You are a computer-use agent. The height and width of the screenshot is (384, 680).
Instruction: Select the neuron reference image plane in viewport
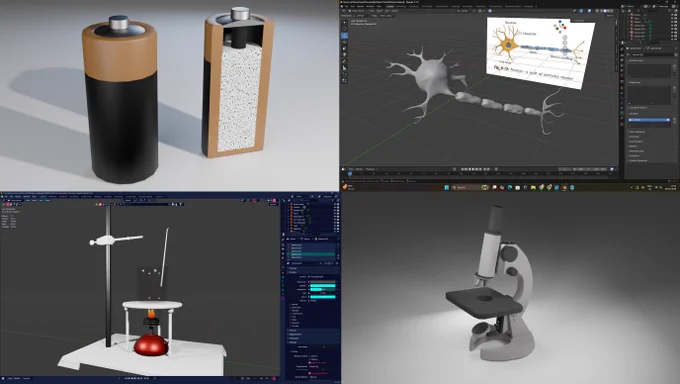tap(540, 52)
